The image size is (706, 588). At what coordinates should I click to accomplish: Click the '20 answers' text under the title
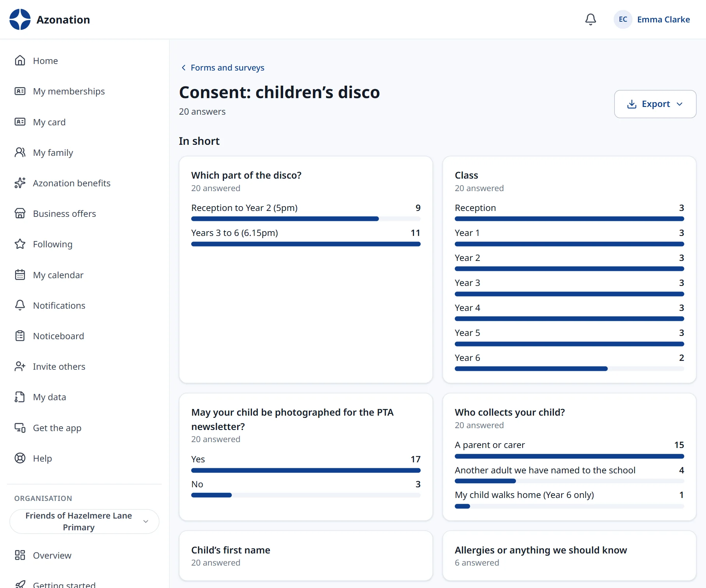click(x=202, y=112)
